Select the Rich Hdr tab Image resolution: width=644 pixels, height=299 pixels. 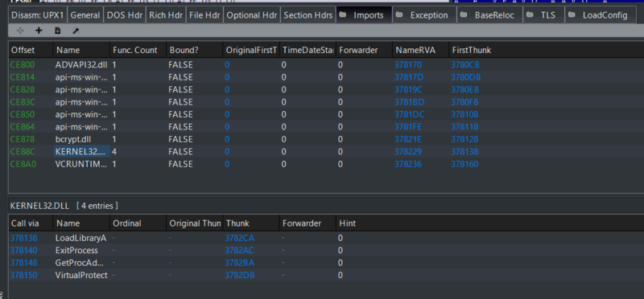[166, 15]
